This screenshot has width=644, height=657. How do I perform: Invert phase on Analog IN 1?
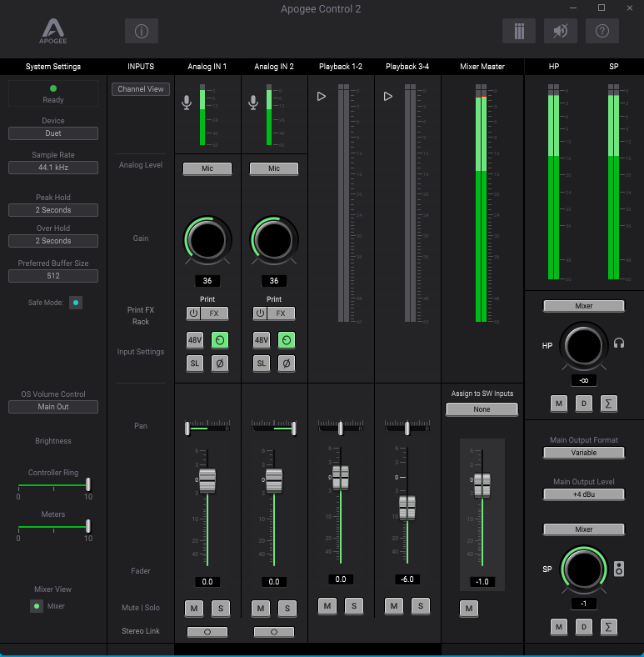click(220, 364)
